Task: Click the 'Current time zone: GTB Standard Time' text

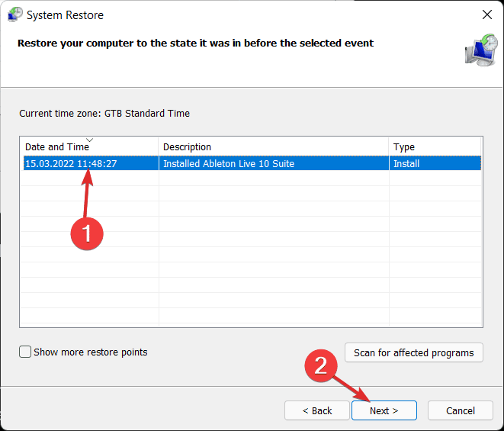Action: click(104, 114)
